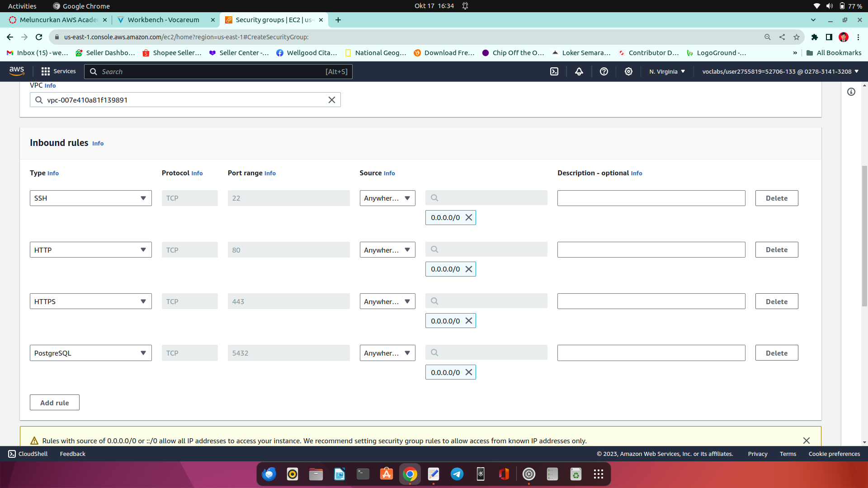Go to AWS console home logo

[x=17, y=71]
